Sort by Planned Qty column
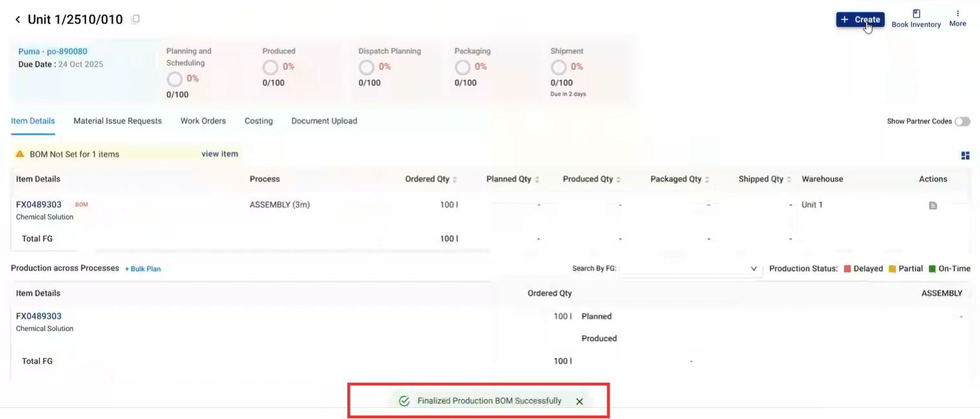Image resolution: width=980 pixels, height=419 pixels. pos(537,179)
